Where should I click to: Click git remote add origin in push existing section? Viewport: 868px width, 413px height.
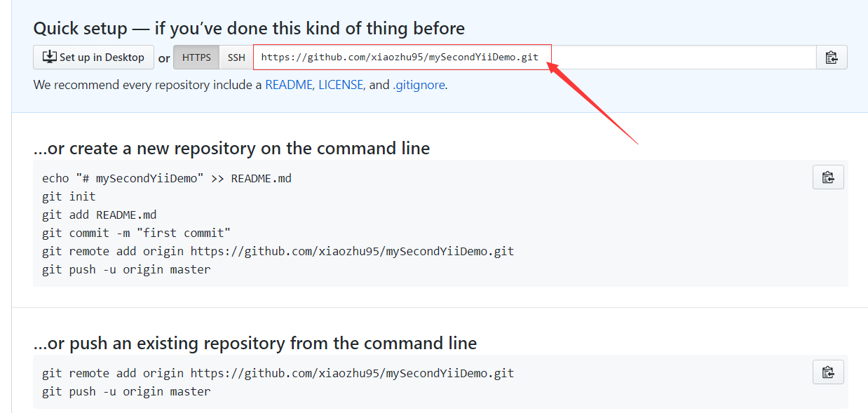pos(278,373)
